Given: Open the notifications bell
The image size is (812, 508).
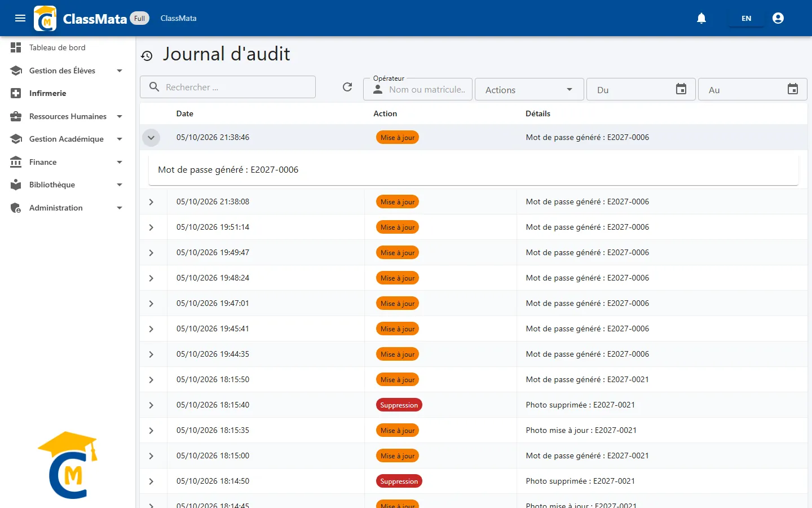Looking at the screenshot, I should (x=701, y=18).
